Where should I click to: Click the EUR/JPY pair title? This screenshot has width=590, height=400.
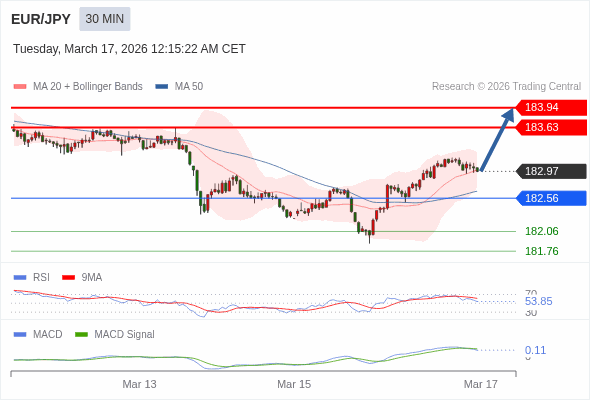tap(41, 19)
